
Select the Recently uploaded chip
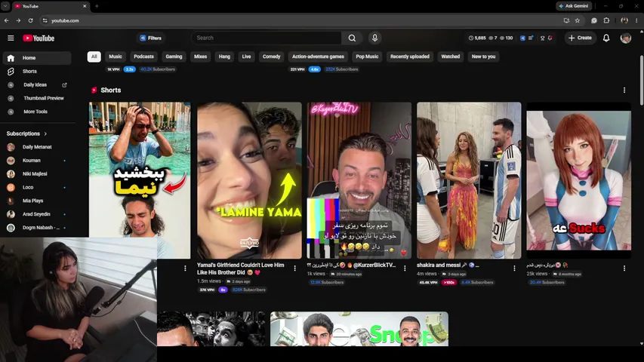click(410, 57)
